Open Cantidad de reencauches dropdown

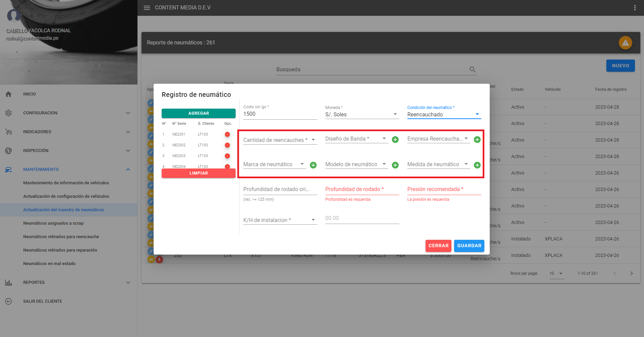(x=280, y=140)
